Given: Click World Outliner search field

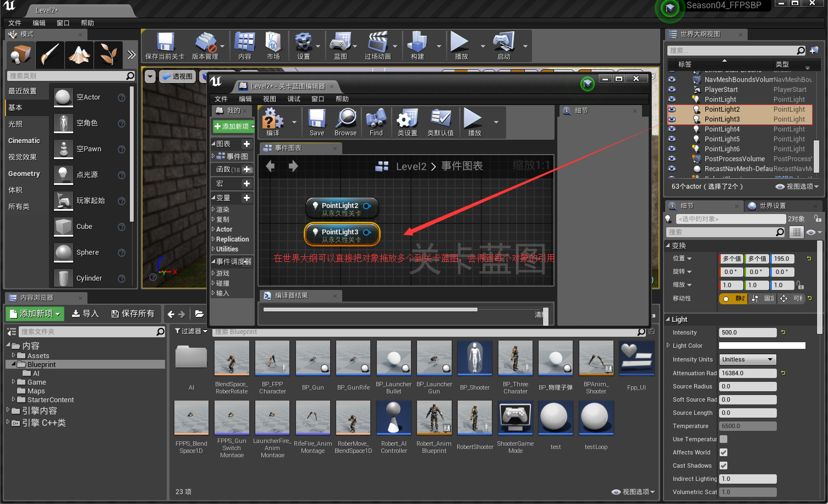Looking at the screenshot, I should click(736, 51).
